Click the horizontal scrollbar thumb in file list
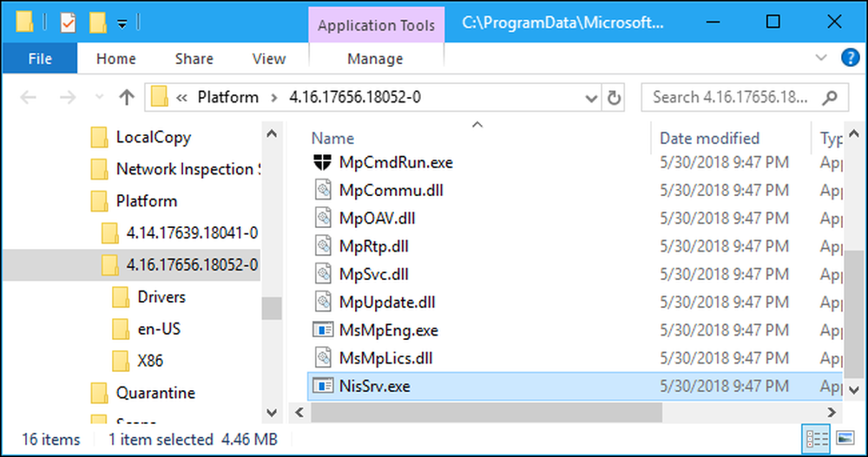 [x=486, y=412]
